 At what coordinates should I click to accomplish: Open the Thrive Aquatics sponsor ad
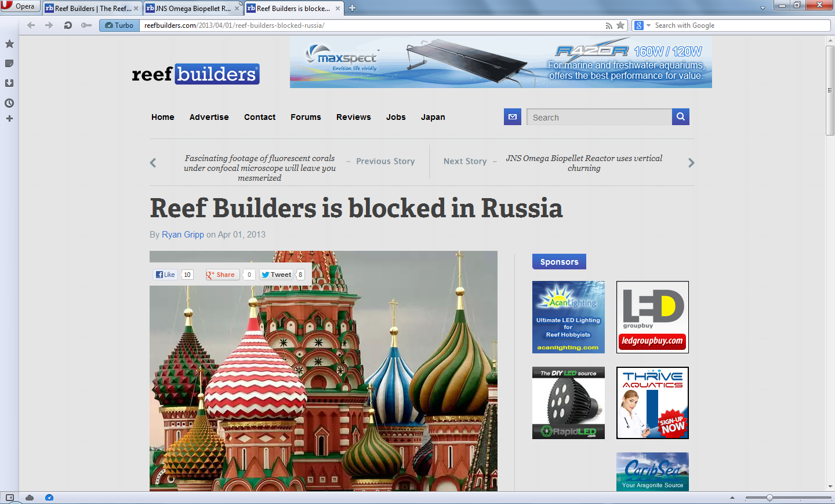(x=652, y=403)
